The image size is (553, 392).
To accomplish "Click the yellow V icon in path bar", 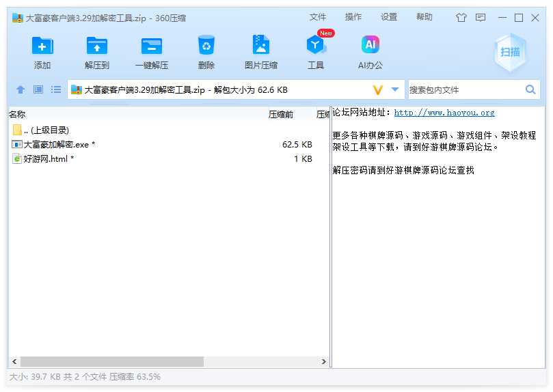I will pyautogui.click(x=378, y=90).
